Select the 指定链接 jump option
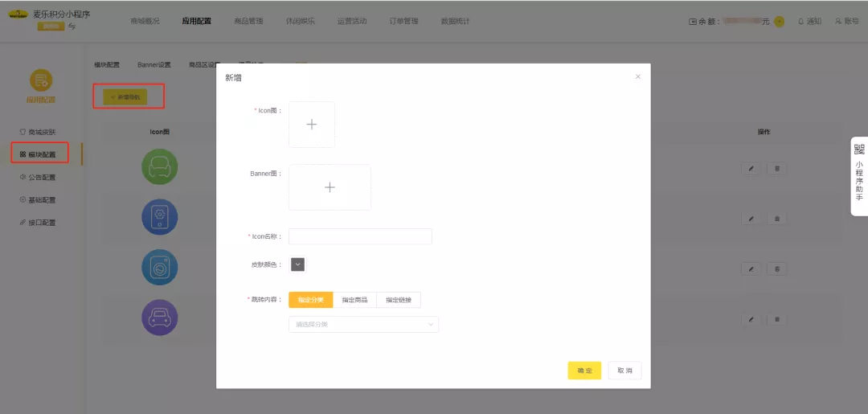This screenshot has height=414, width=868. click(x=399, y=300)
